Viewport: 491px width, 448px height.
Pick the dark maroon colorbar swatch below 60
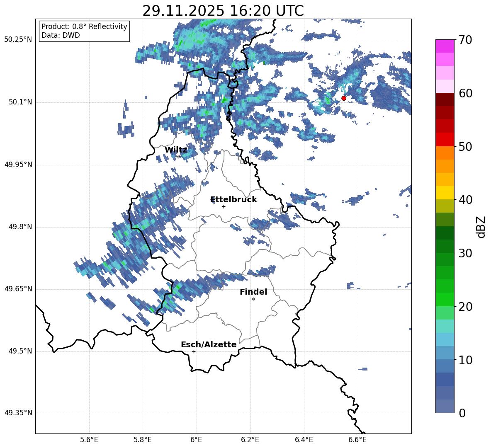pos(445,99)
